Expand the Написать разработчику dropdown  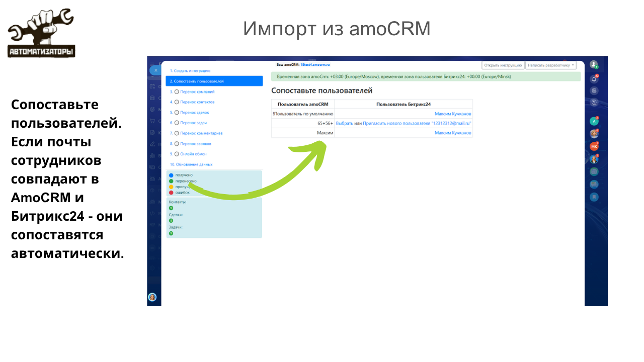pyautogui.click(x=551, y=65)
